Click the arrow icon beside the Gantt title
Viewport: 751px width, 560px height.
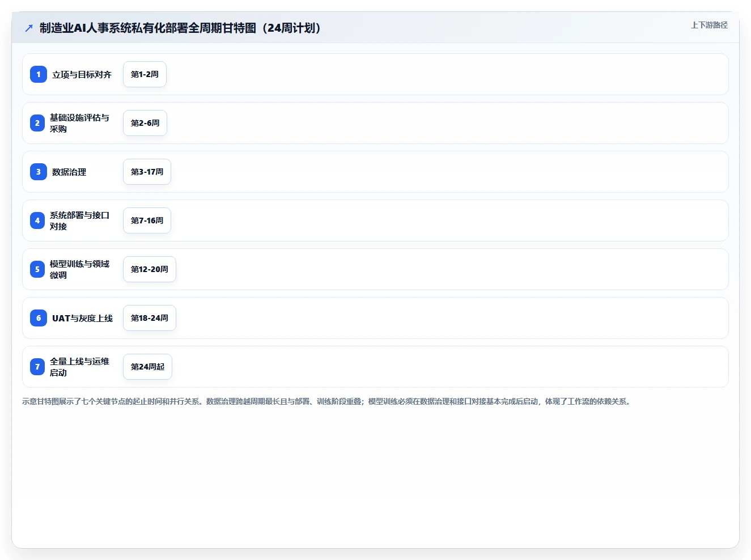click(29, 28)
